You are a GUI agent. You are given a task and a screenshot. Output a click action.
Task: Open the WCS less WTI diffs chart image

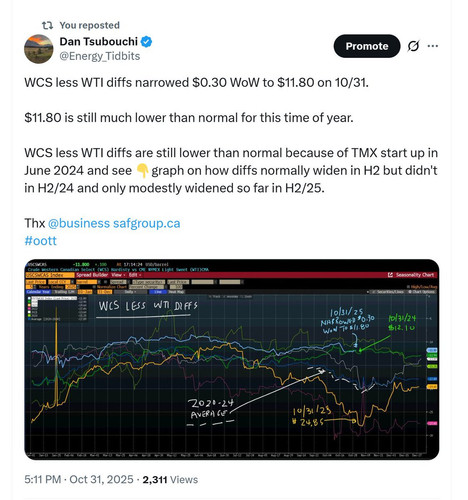click(232, 359)
